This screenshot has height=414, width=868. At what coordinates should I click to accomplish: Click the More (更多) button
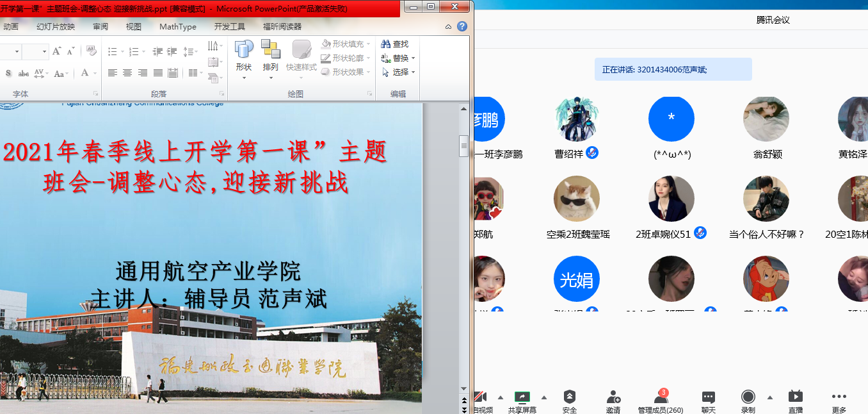coord(839,397)
